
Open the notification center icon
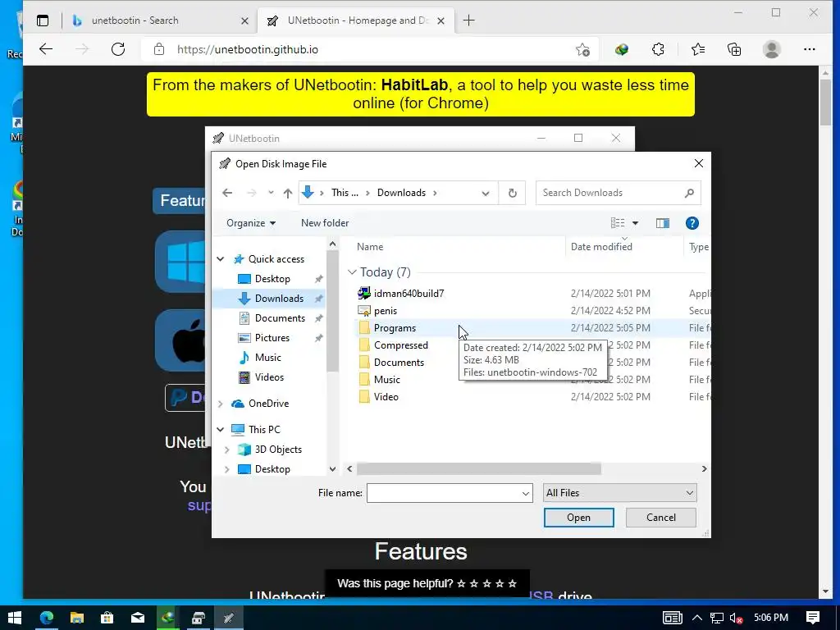(813, 618)
